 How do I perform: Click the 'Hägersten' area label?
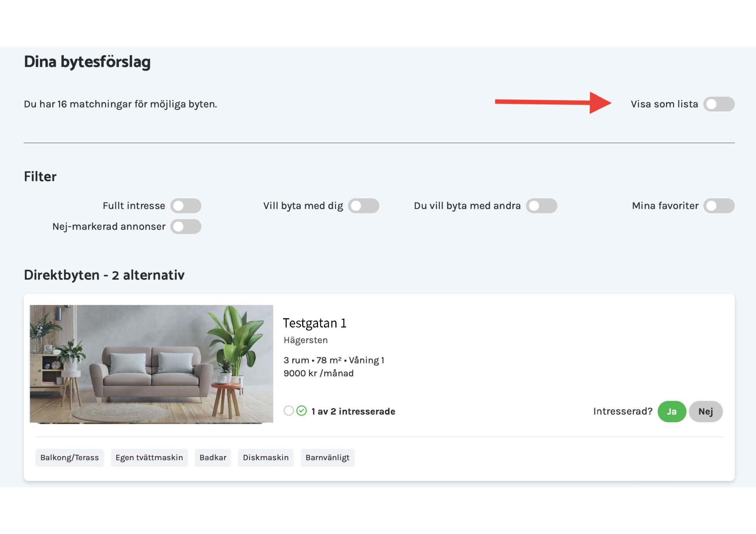305,340
